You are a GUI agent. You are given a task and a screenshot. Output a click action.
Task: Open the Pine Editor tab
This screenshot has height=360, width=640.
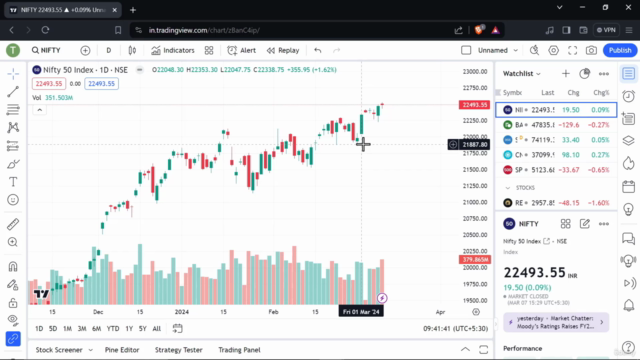tap(122, 350)
